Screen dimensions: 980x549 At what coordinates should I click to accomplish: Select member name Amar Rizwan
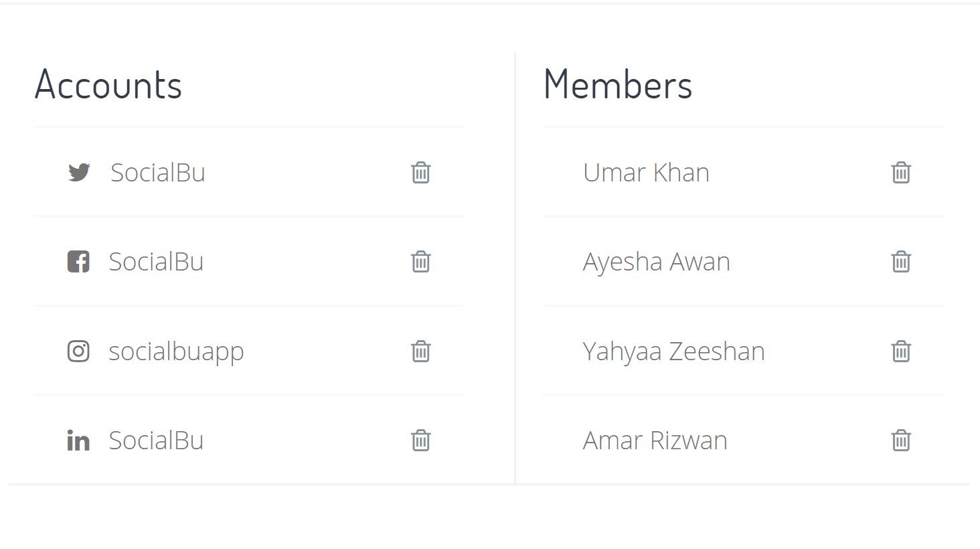(655, 441)
